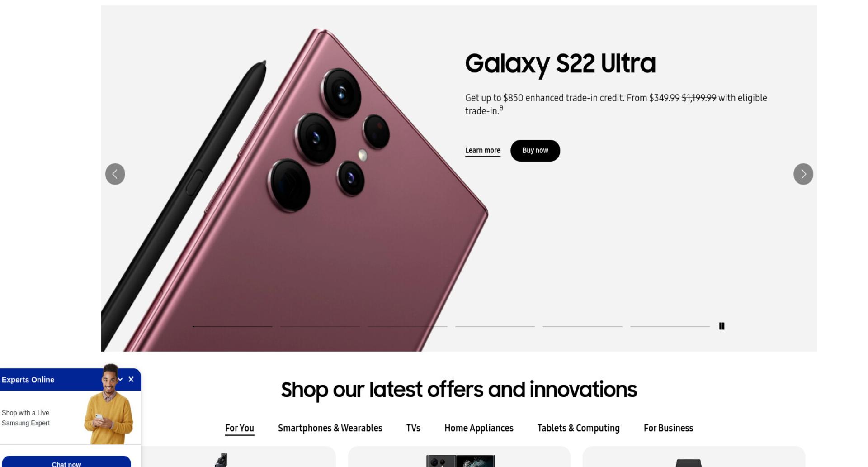Select the fourth carousel slide indicator
Image resolution: width=868 pixels, height=467 pixels.
[495, 326]
